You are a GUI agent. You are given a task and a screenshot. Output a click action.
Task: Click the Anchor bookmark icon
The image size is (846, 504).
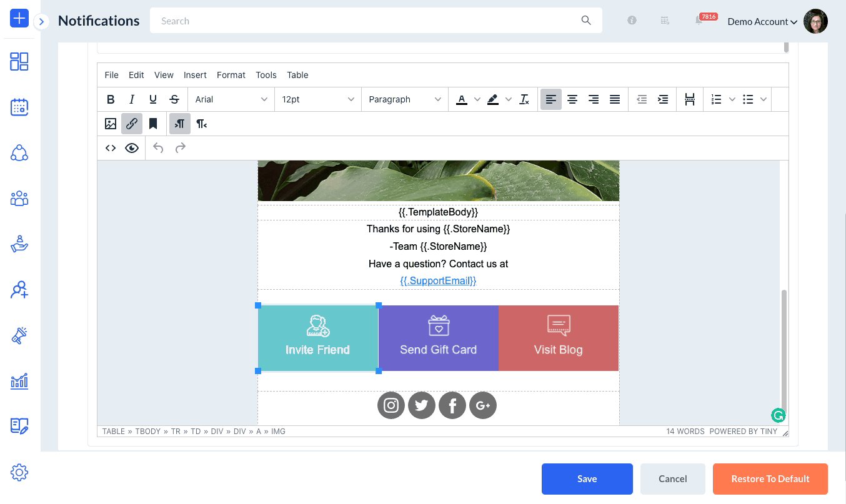[x=153, y=124]
